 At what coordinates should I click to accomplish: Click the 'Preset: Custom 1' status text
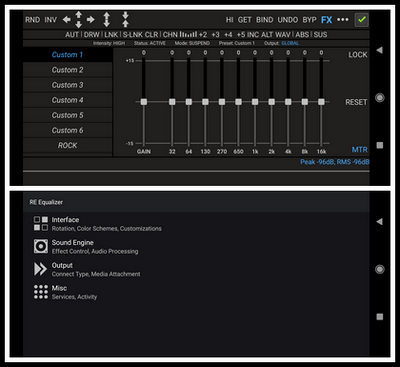point(237,43)
